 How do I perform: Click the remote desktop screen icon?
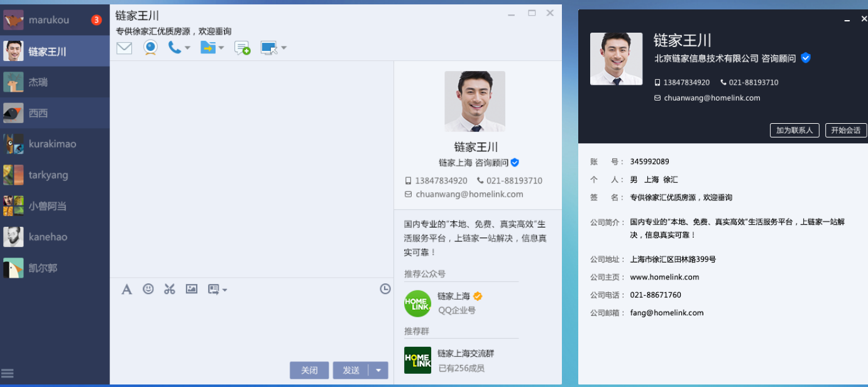[x=269, y=48]
